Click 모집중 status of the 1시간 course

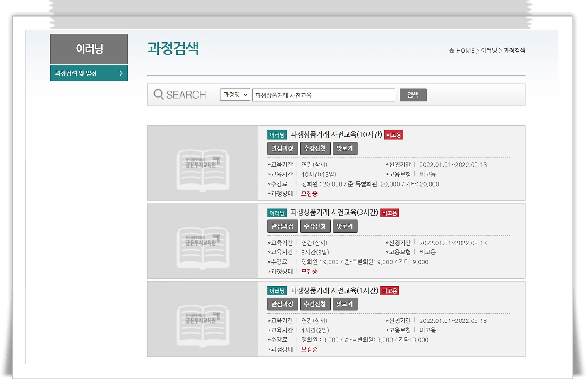pyautogui.click(x=309, y=349)
